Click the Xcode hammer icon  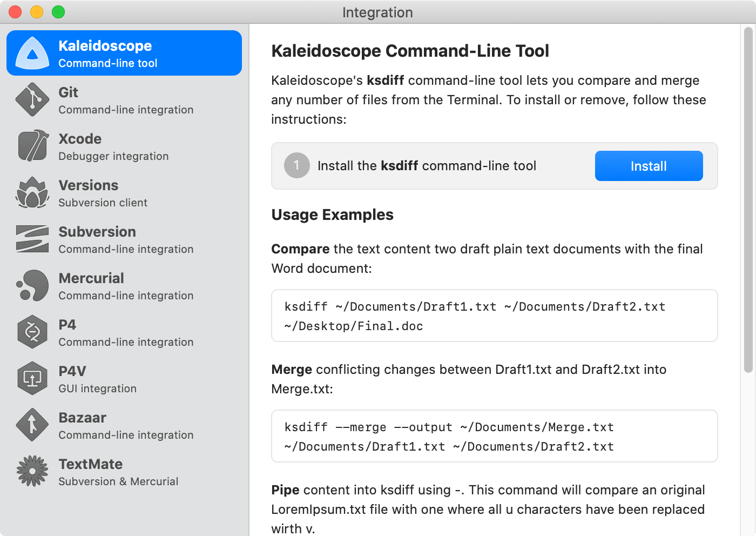click(32, 146)
